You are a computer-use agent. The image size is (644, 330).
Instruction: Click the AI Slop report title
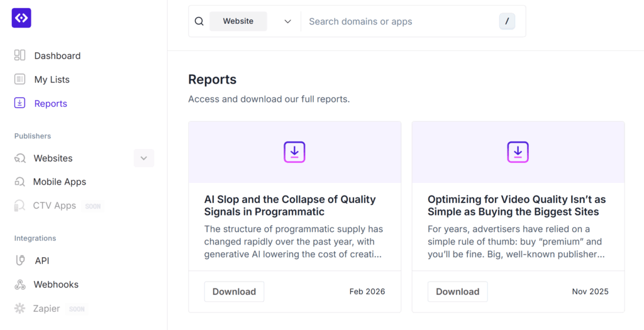click(x=290, y=206)
